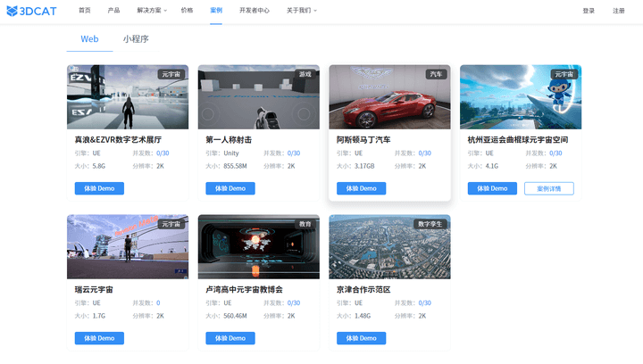Select the 案例 nav item
643x364 pixels.
(x=216, y=10)
